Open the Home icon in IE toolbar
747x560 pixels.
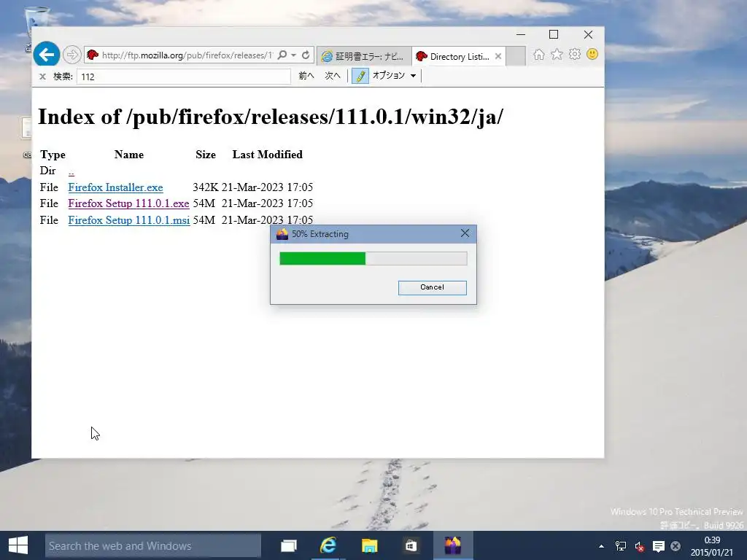pos(539,54)
